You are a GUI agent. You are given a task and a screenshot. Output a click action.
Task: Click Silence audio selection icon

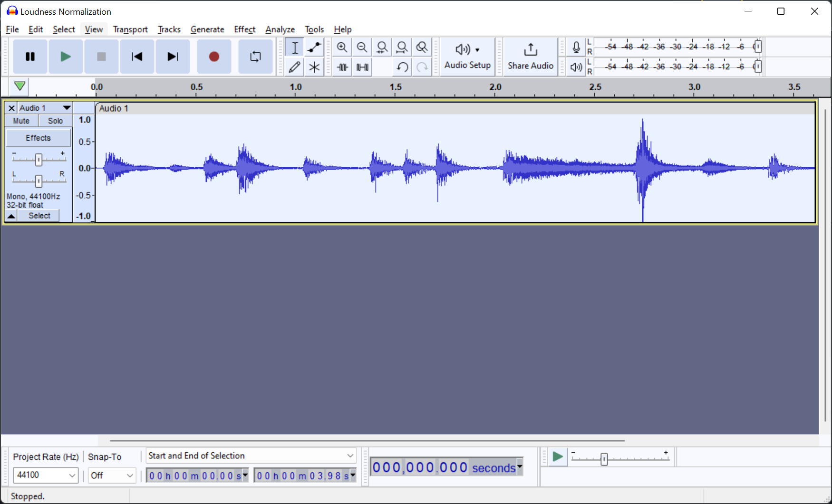coord(362,67)
